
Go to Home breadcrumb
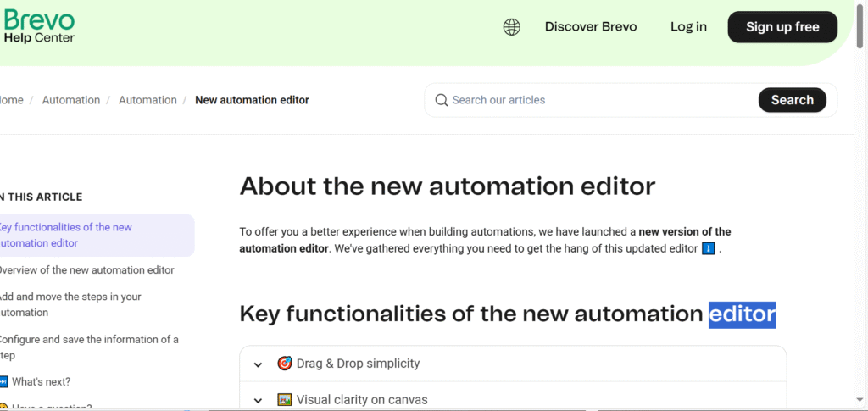click(x=12, y=100)
